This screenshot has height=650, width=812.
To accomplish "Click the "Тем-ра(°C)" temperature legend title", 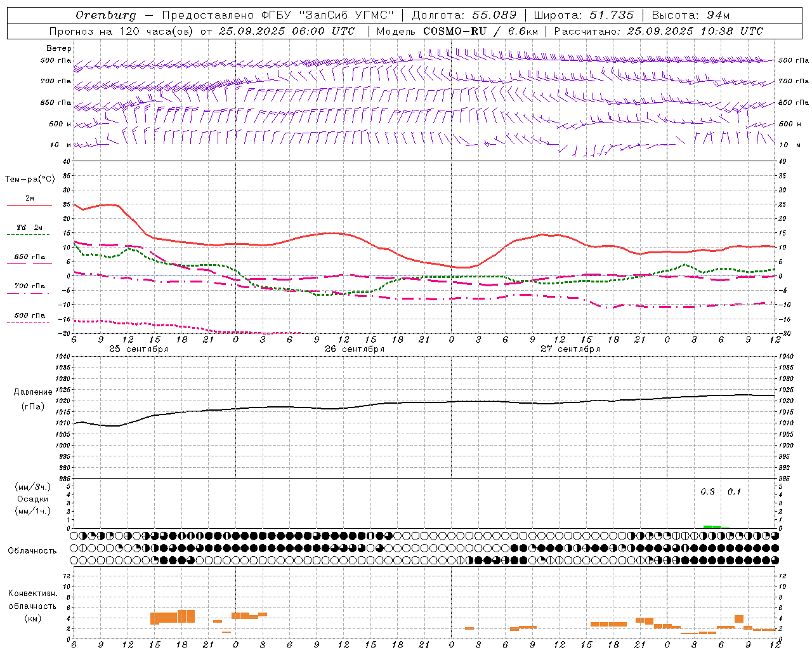I will [30, 180].
